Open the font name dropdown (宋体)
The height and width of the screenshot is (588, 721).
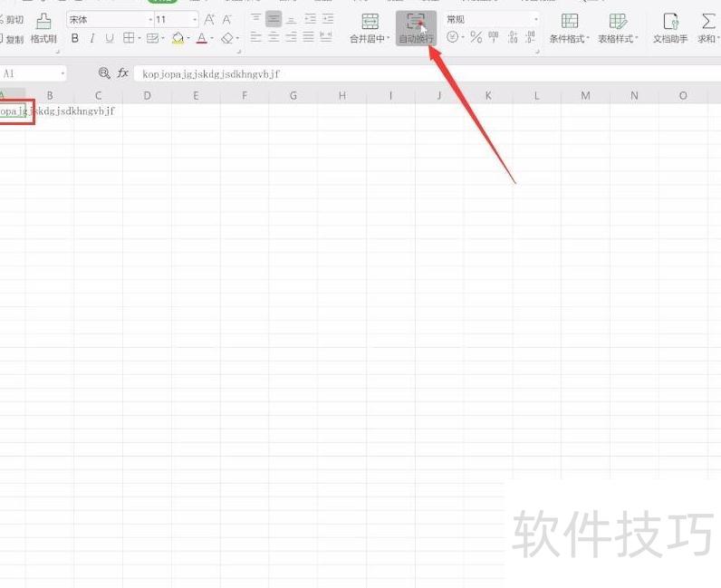150,20
